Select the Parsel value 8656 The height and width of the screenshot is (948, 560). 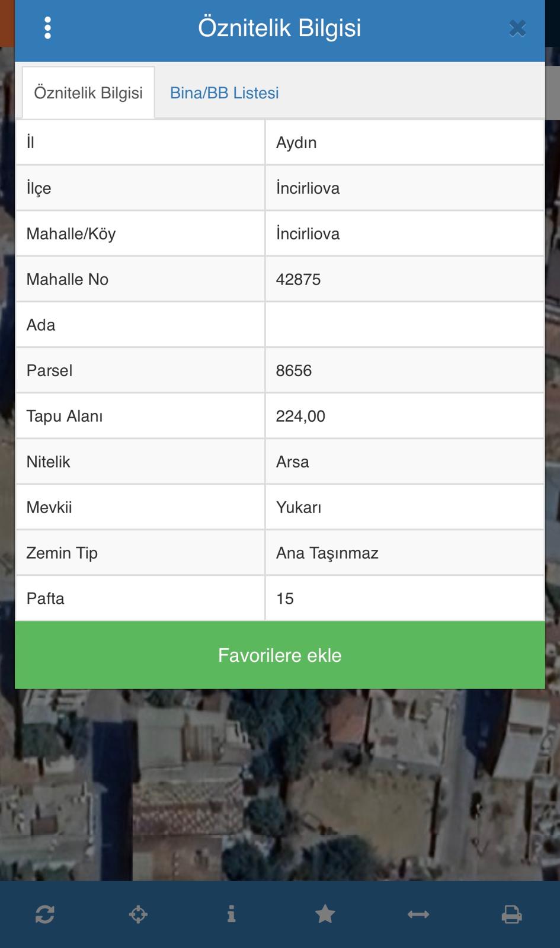coord(293,371)
